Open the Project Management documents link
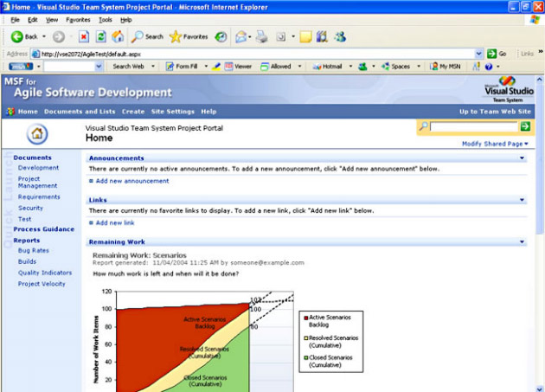 [x=37, y=182]
